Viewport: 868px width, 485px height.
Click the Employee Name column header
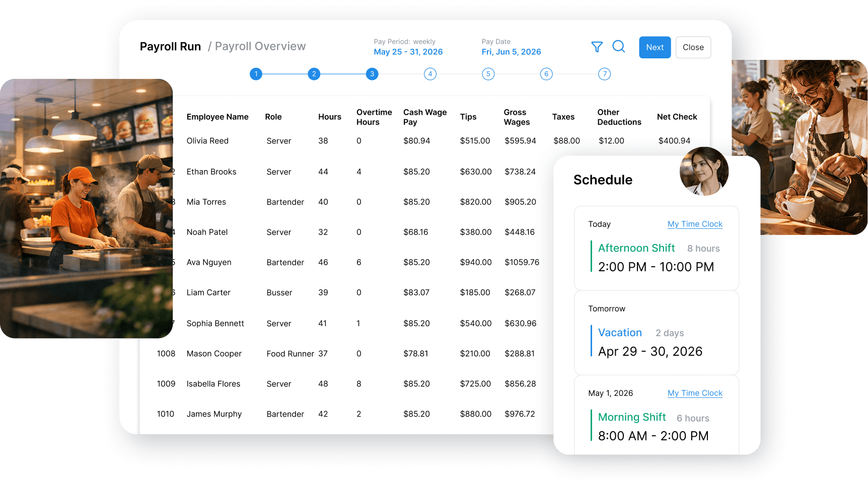[218, 116]
